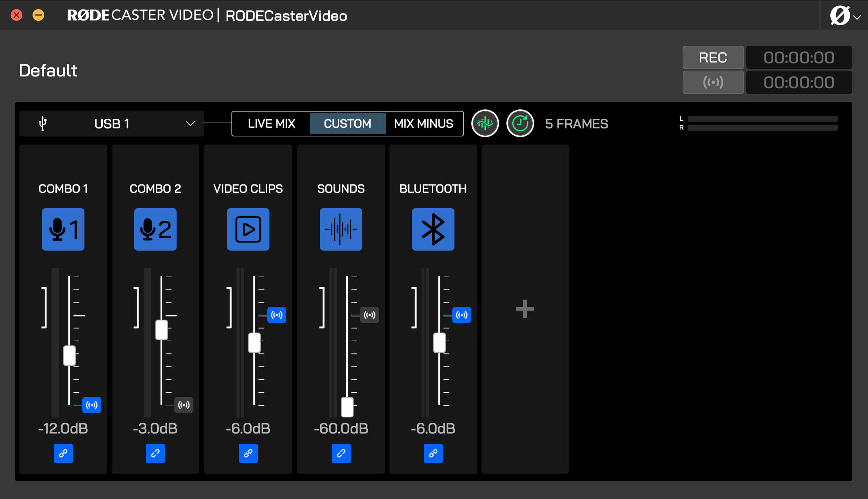Click the L/R output level meter

[759, 123]
